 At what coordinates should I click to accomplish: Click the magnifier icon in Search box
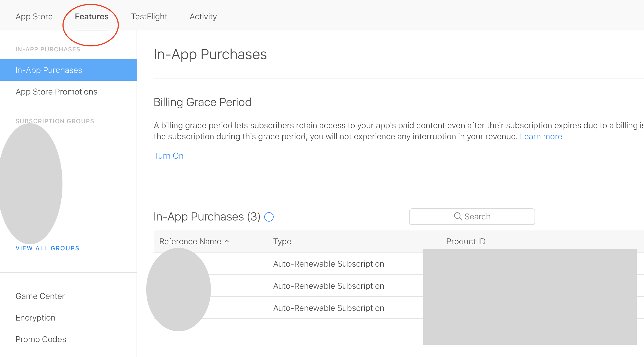458,216
